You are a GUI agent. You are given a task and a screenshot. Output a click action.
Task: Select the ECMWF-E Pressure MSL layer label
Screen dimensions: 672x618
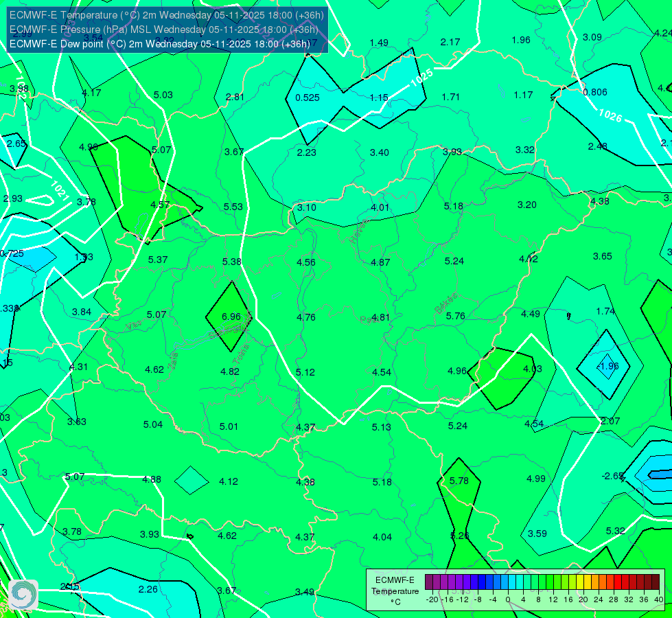(x=164, y=30)
